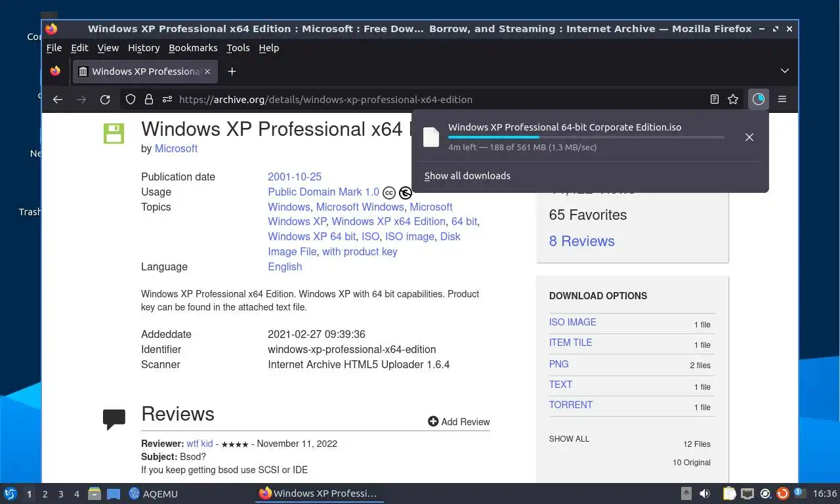Viewport: 840px width, 504px height.
Task: Open site permissions icon in address bar
Action: 167,99
